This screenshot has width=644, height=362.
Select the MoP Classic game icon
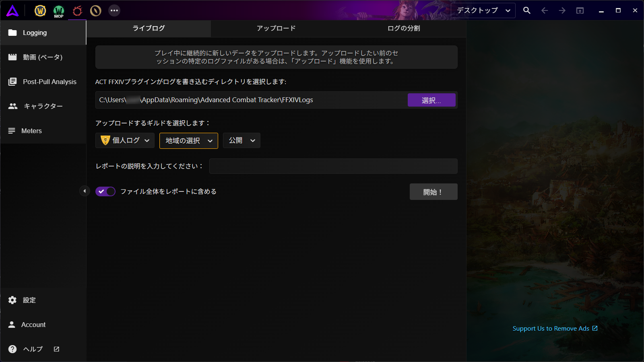(x=59, y=11)
